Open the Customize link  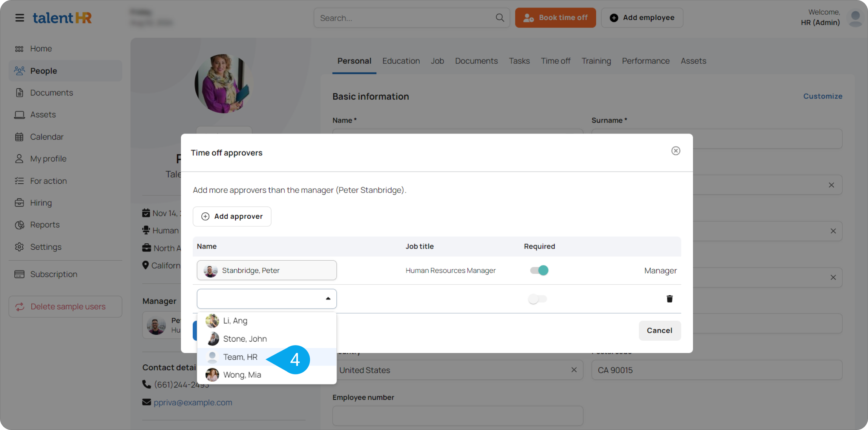click(x=822, y=96)
